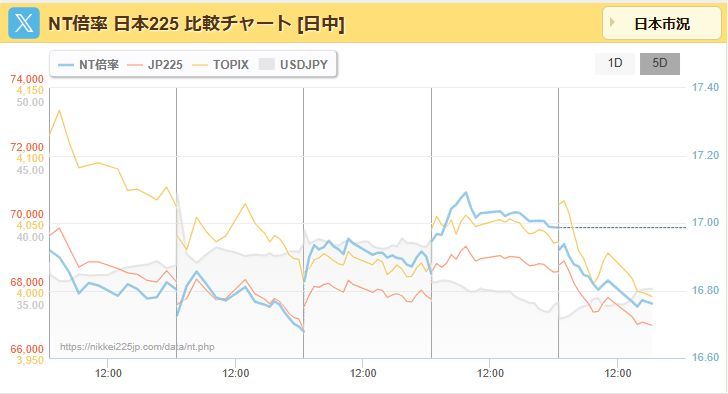Click the 17.00 right axis label
728x394 pixels.
705,222
